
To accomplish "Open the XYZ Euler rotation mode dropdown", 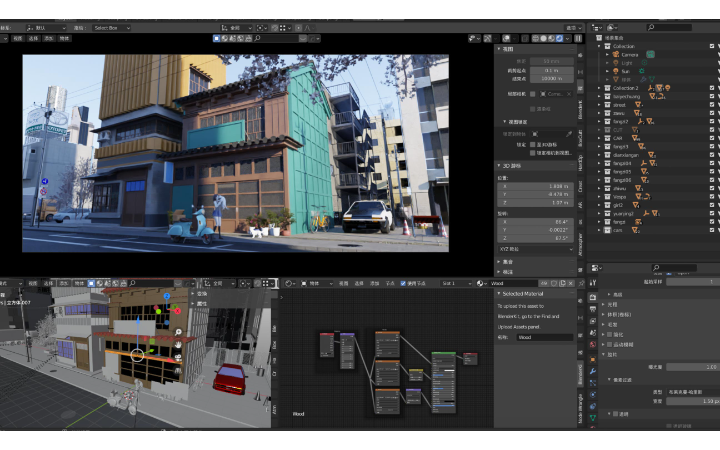I will tap(536, 249).
